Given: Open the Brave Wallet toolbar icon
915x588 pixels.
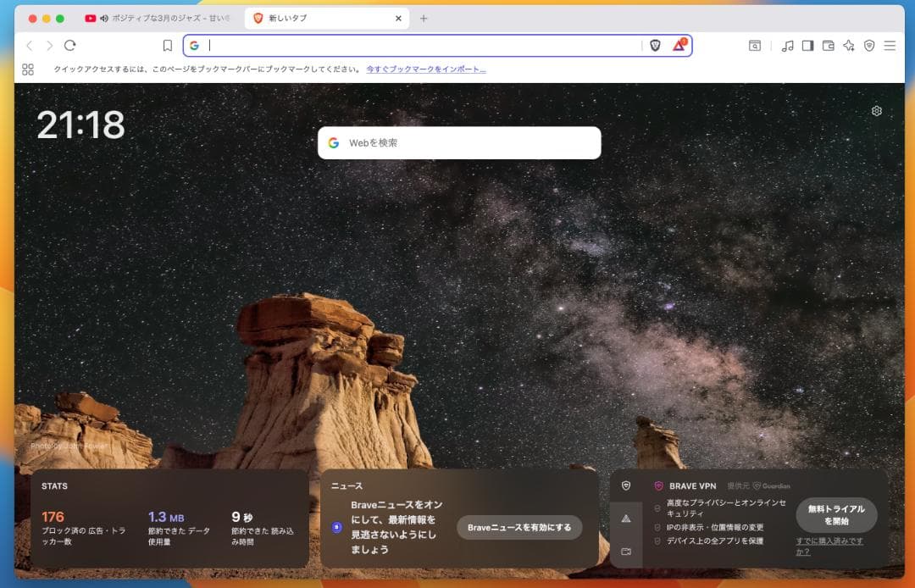Looking at the screenshot, I should 827,45.
